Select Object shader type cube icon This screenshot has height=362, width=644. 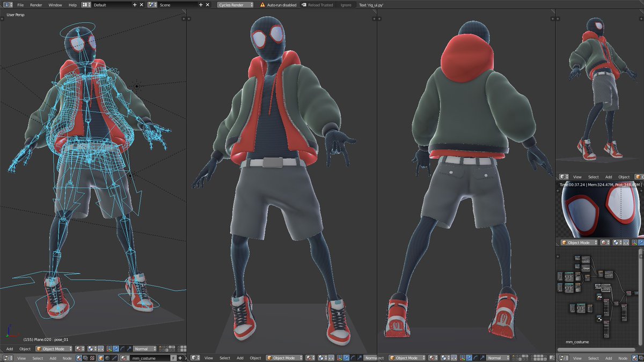click(101, 358)
